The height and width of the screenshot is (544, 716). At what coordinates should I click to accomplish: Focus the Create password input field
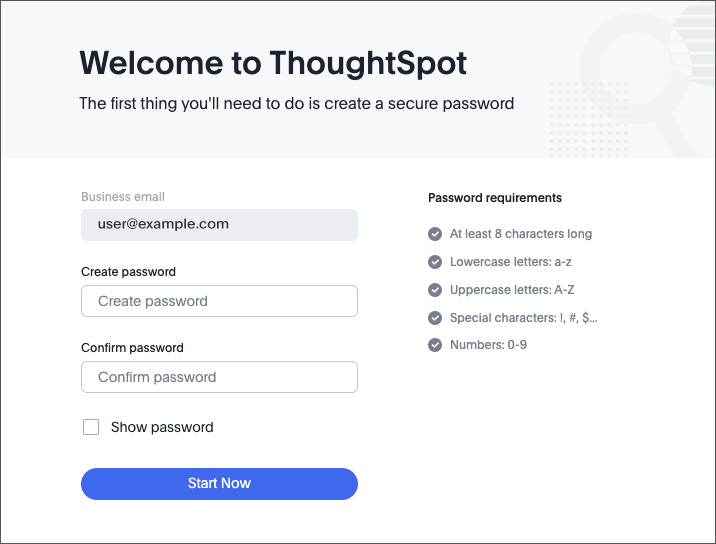pos(219,301)
